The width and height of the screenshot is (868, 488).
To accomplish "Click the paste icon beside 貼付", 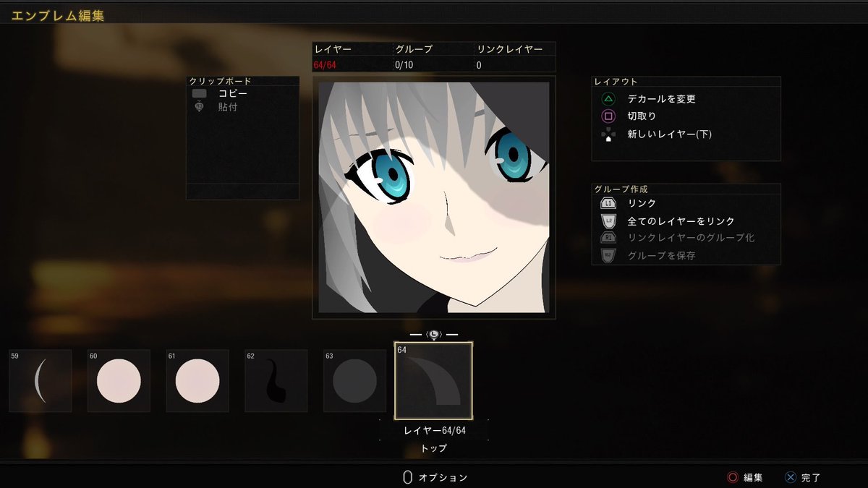I will (199, 107).
